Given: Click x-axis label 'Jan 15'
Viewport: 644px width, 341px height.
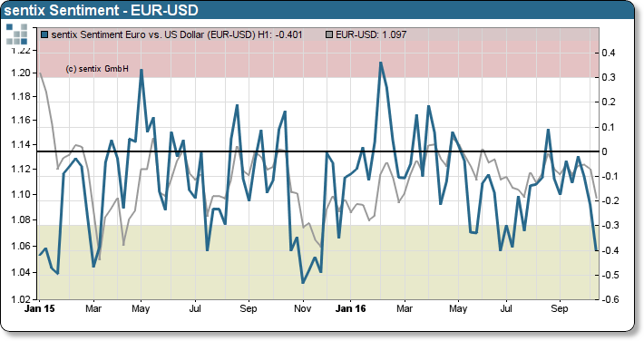Looking at the screenshot, I should (39, 308).
